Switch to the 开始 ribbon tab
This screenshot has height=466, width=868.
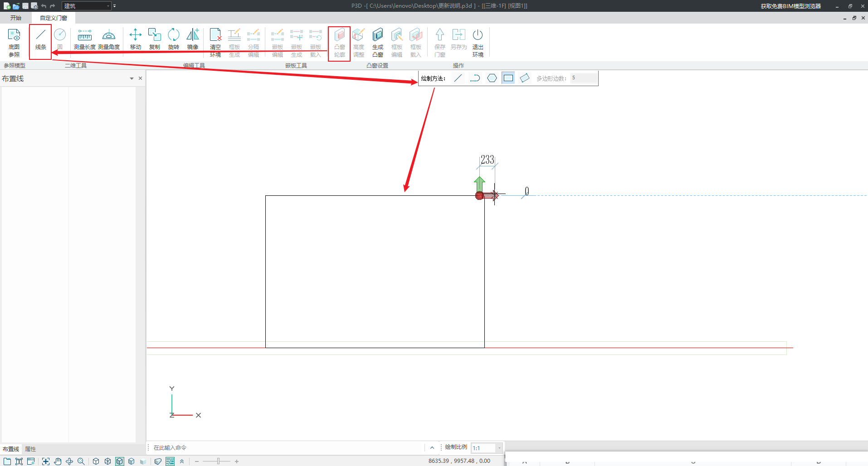coord(16,18)
